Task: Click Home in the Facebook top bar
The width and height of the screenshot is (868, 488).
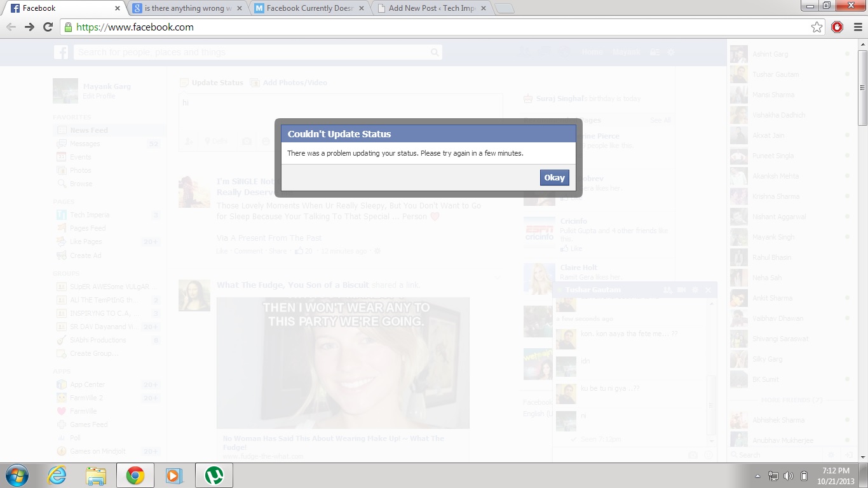Action: 592,52
